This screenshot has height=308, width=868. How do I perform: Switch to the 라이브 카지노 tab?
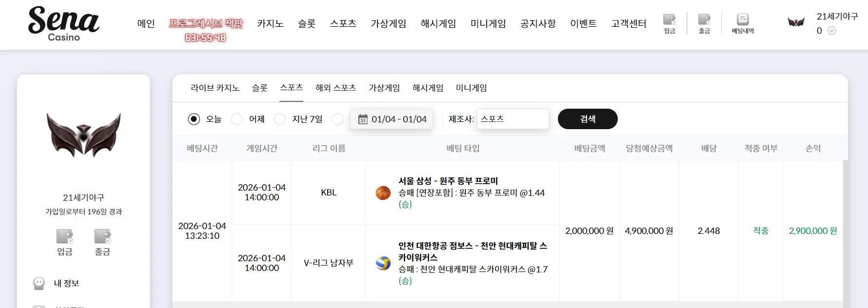215,88
